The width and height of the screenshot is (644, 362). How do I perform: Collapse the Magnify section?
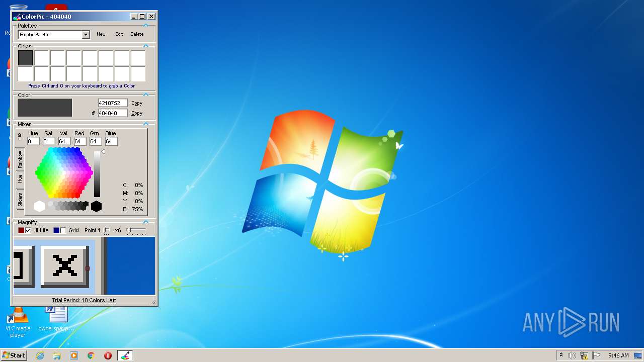click(146, 222)
